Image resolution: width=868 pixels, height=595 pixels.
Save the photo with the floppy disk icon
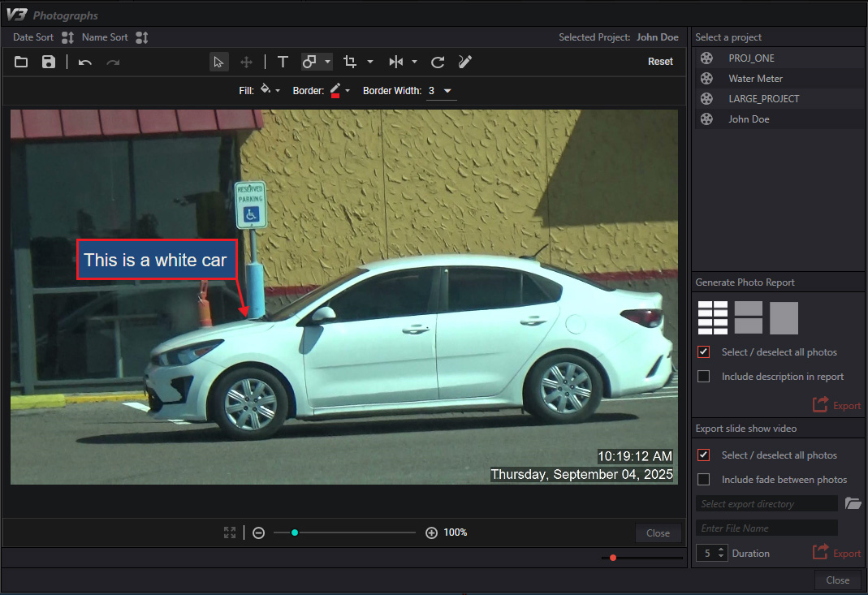49,62
